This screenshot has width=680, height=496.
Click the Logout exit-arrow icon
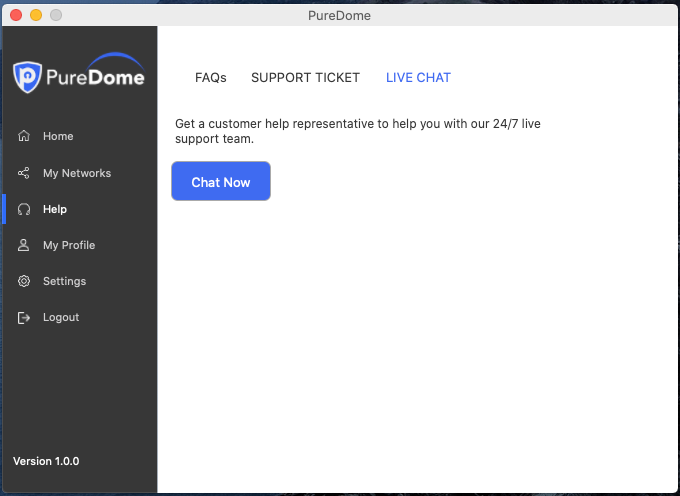24,317
